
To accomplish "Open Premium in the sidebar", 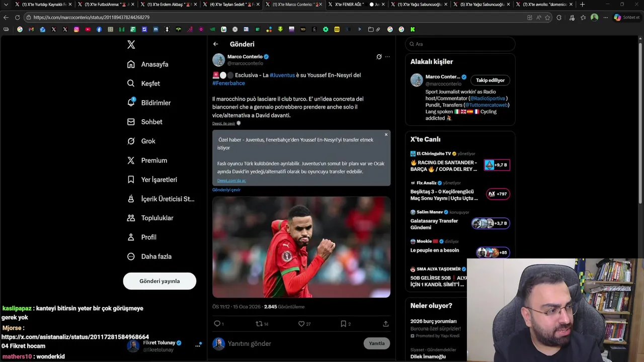I will [x=147, y=160].
